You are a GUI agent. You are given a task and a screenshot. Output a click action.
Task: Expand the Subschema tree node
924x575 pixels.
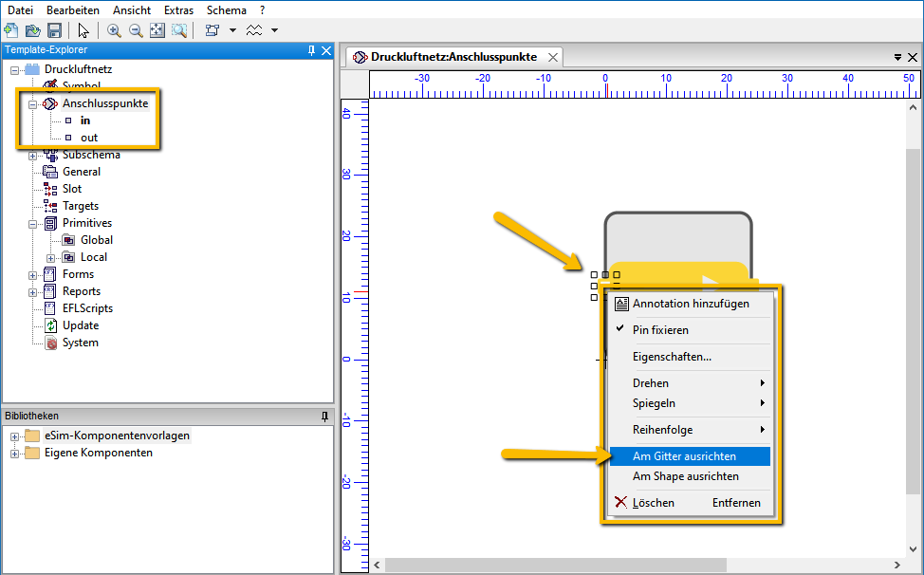click(x=33, y=156)
